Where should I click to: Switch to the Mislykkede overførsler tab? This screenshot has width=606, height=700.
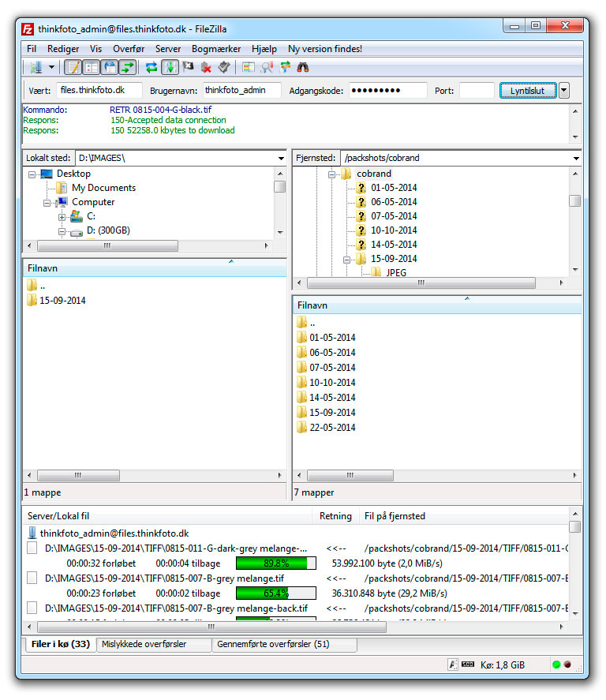click(x=144, y=645)
